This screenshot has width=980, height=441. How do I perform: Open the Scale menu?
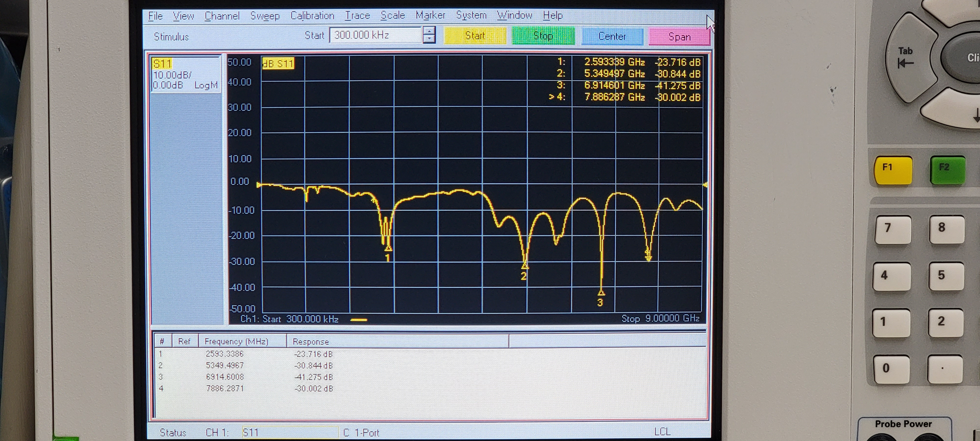[392, 15]
